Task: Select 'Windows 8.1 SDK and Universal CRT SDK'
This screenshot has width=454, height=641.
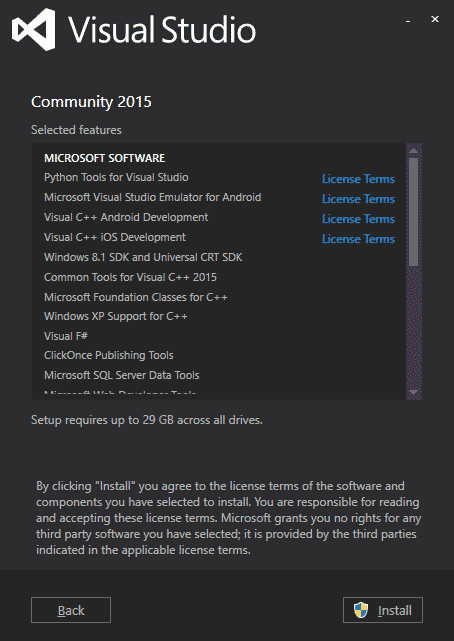Action: coord(143,258)
